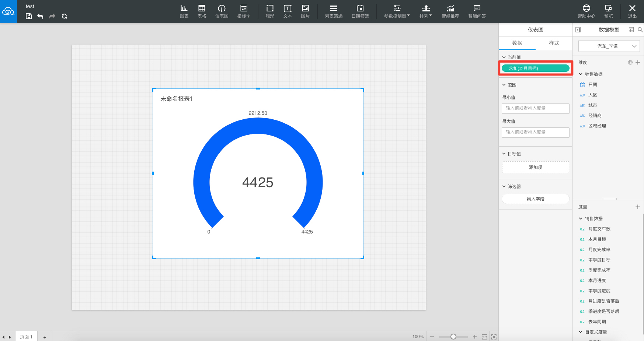Screen dimensions: 644x341
Task: Click the refresh icon in the top toolbar
Action: pos(65,16)
